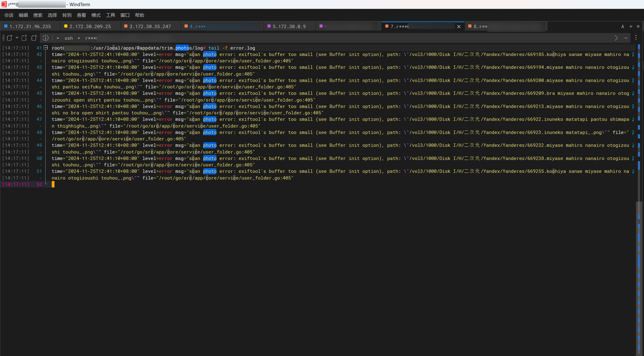This screenshot has height=356, width=644.
Task: Open the tab list hamburger menu
Action: pyautogui.click(x=638, y=26)
